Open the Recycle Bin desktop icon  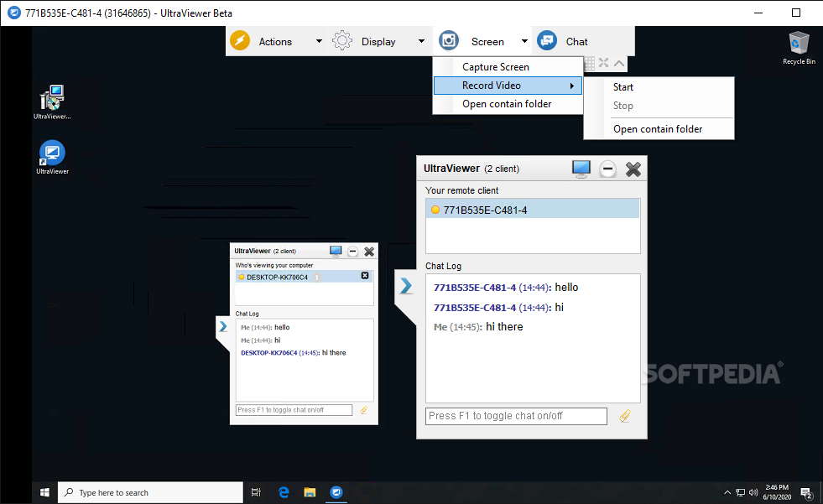coord(799,48)
